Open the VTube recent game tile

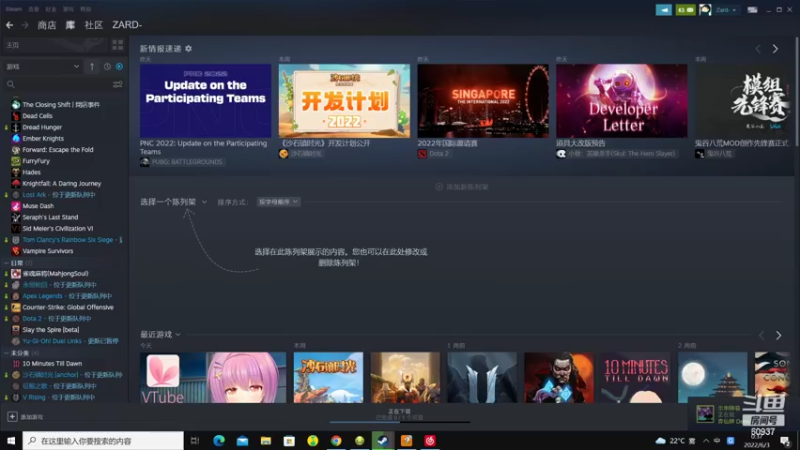pos(213,377)
